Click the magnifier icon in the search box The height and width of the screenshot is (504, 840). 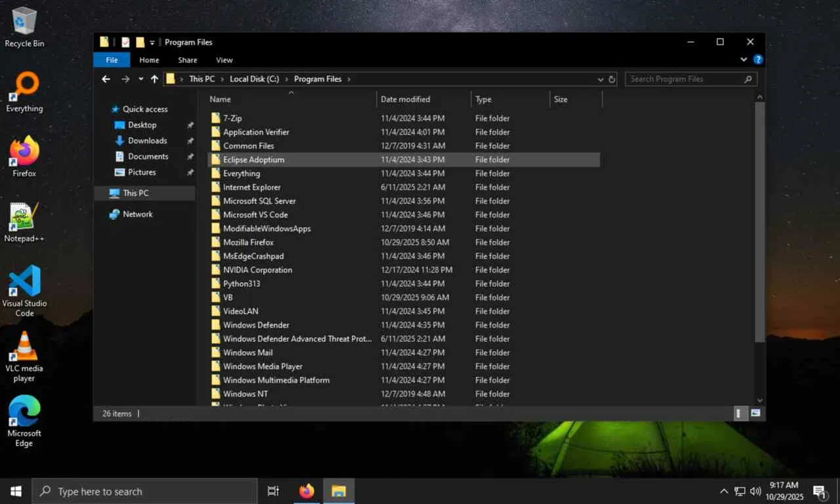pos(747,79)
